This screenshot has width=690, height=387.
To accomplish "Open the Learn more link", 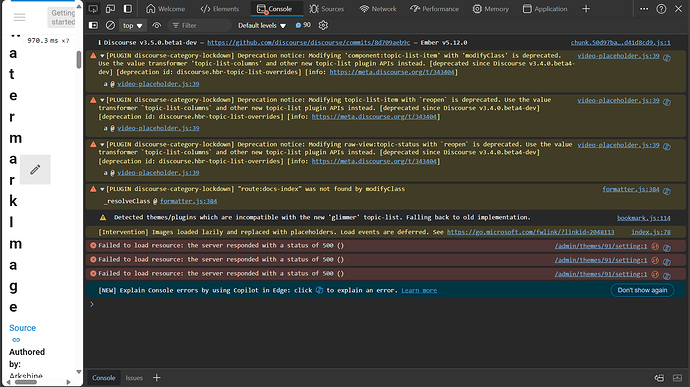I will [419, 291].
